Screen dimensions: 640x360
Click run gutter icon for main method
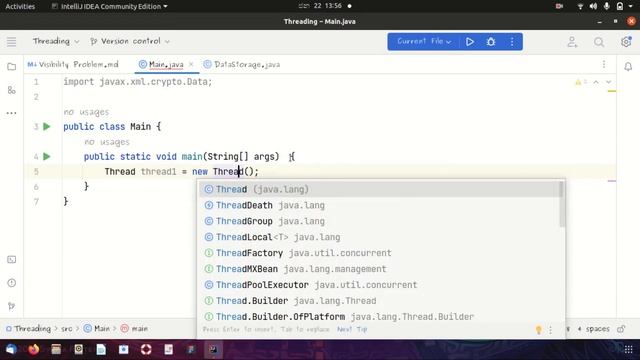pyautogui.click(x=47, y=156)
